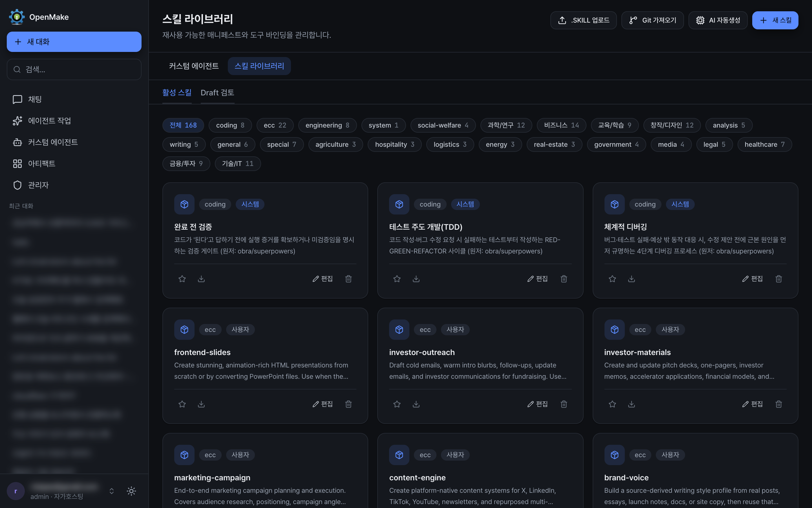Delete the investor-outreach skill
Viewport: 812px width, 508px height.
point(564,404)
